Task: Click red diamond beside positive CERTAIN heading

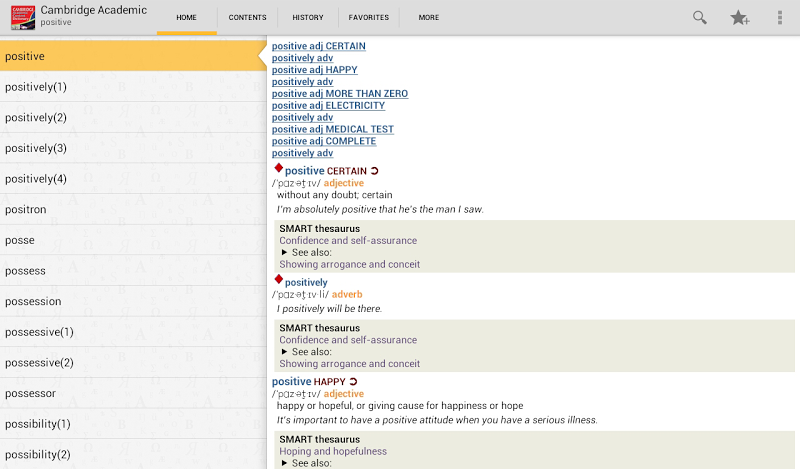Action: pos(279,168)
